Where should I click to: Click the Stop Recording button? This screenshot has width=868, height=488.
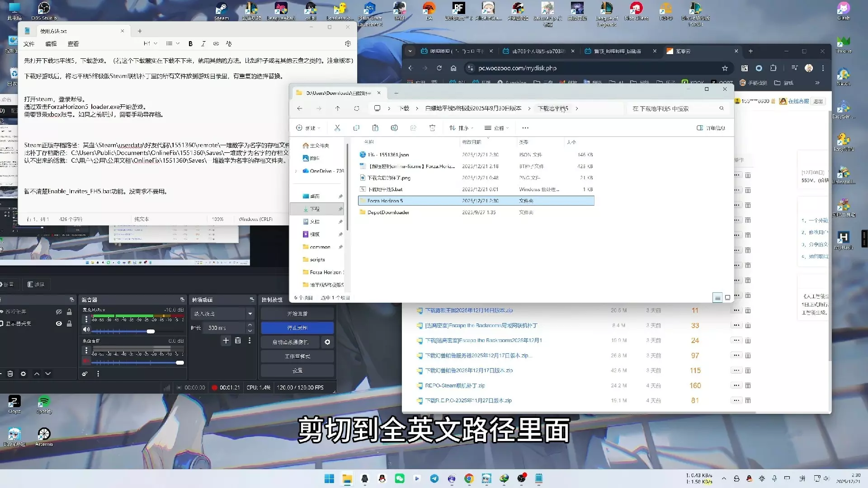pyautogui.click(x=297, y=328)
